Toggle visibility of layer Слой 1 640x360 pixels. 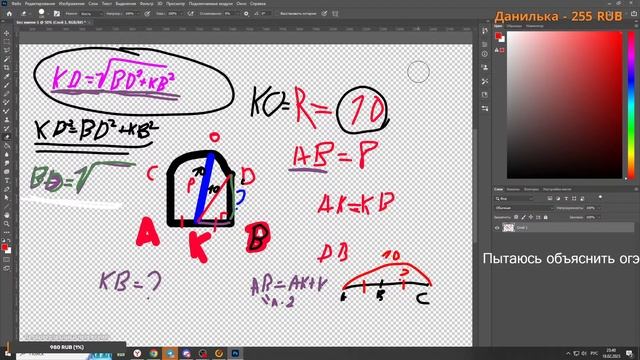[497, 228]
